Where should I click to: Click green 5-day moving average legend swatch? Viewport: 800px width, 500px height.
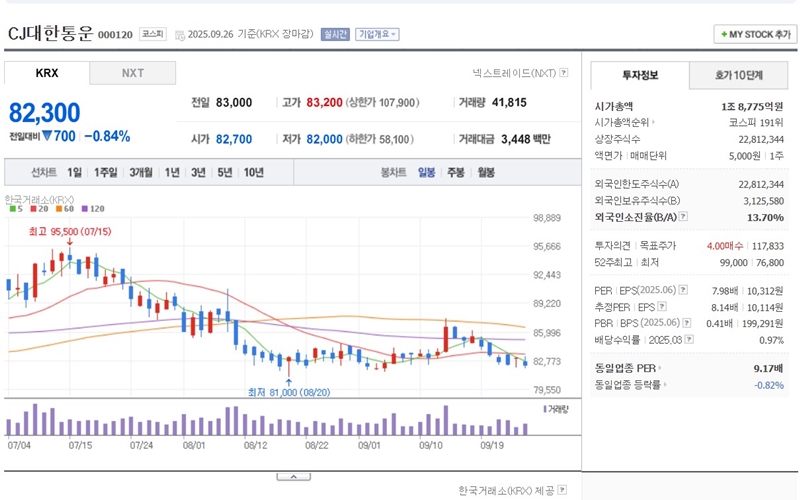click(13, 209)
